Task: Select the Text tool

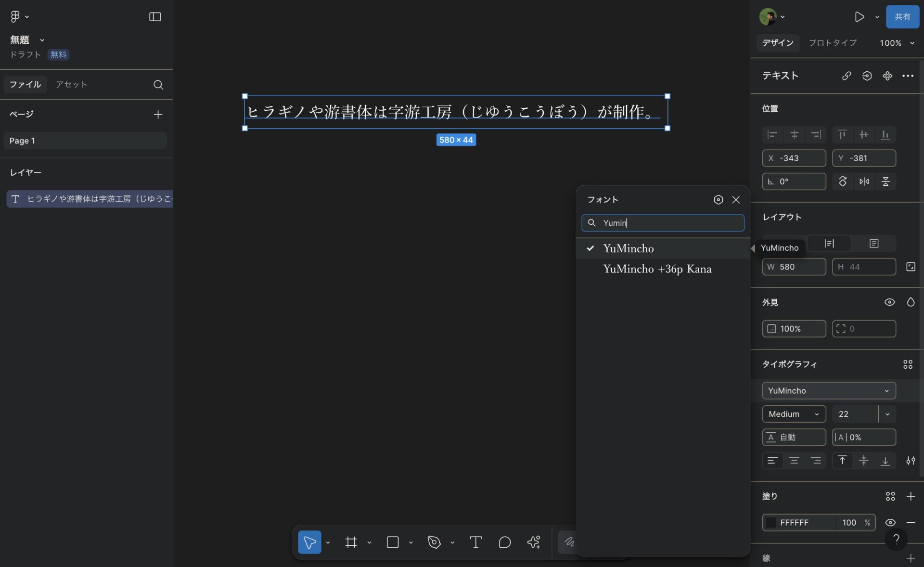Action: click(x=475, y=542)
